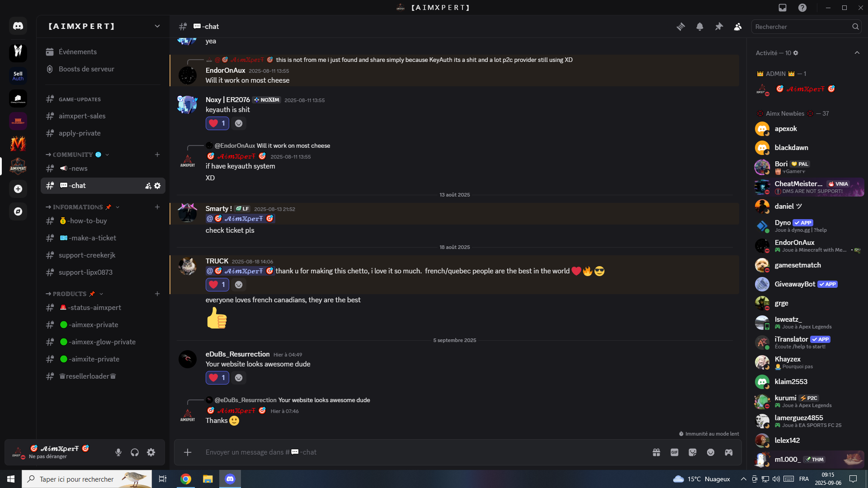Click the message input field for chat
This screenshot has width=868, height=488.
pyautogui.click(x=420, y=452)
